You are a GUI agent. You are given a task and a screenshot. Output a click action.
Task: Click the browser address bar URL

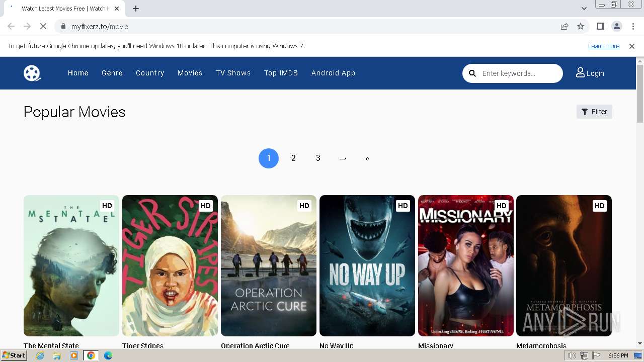click(100, 27)
